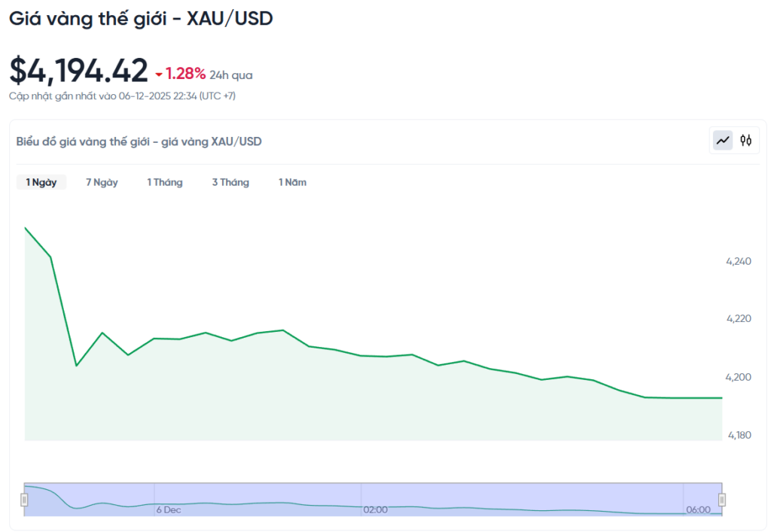771x532 pixels.
Task: Click the "Biểu đồ giá vàng thế giới" chart title
Action: point(139,141)
